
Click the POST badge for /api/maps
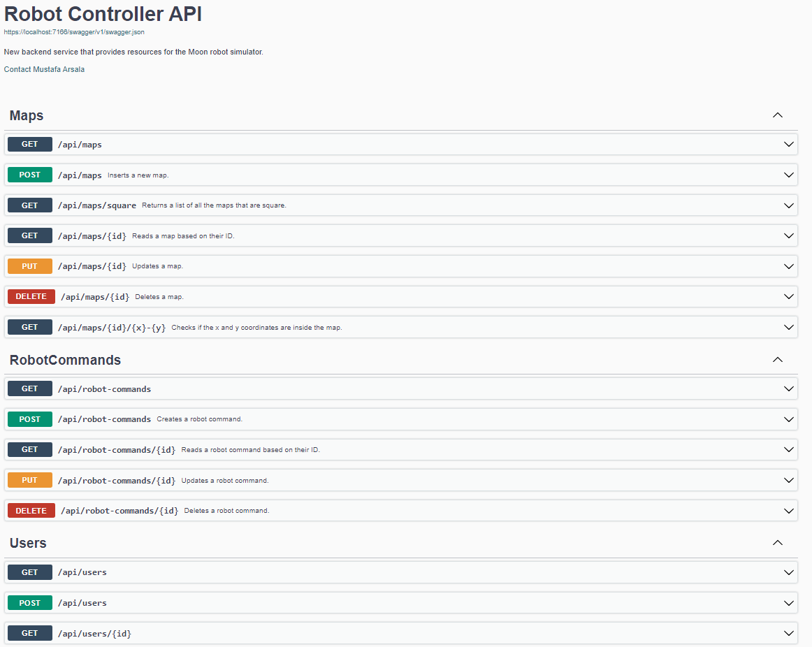(x=30, y=175)
